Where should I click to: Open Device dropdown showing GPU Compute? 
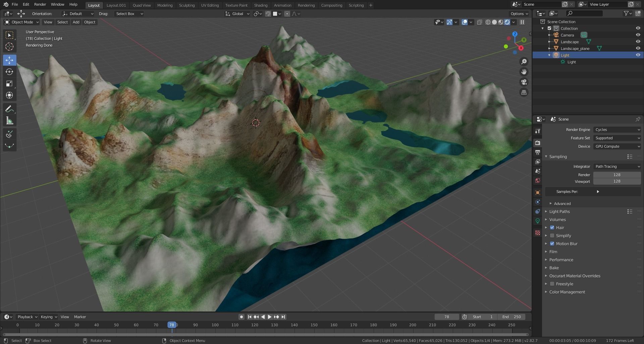(x=617, y=146)
